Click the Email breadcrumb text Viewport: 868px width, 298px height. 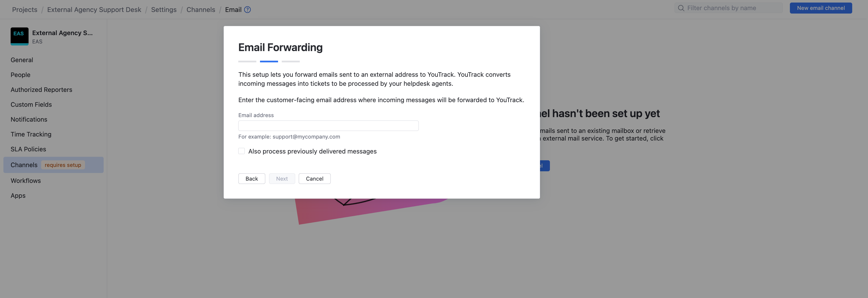click(233, 9)
